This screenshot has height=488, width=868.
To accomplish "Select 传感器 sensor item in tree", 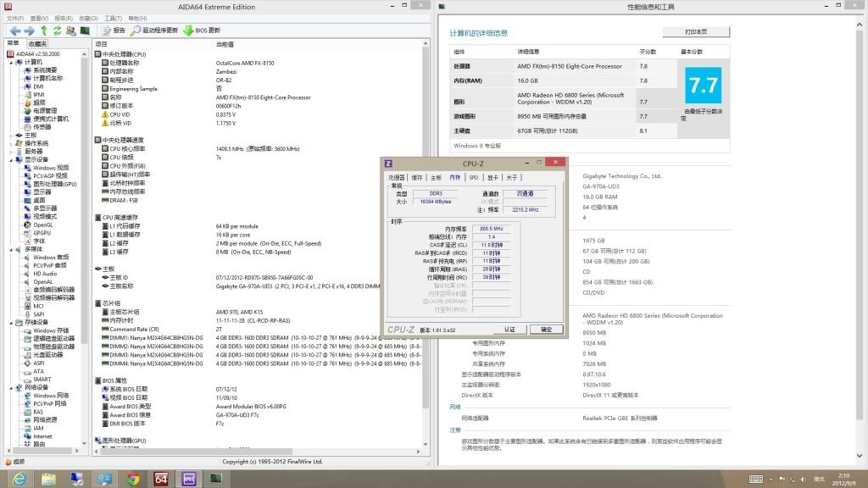I will click(x=42, y=127).
